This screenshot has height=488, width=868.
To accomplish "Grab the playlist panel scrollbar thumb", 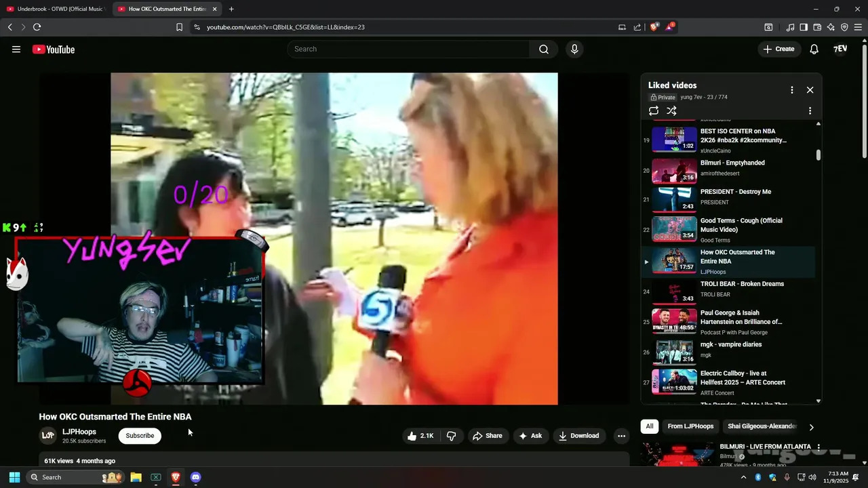I will [818, 155].
